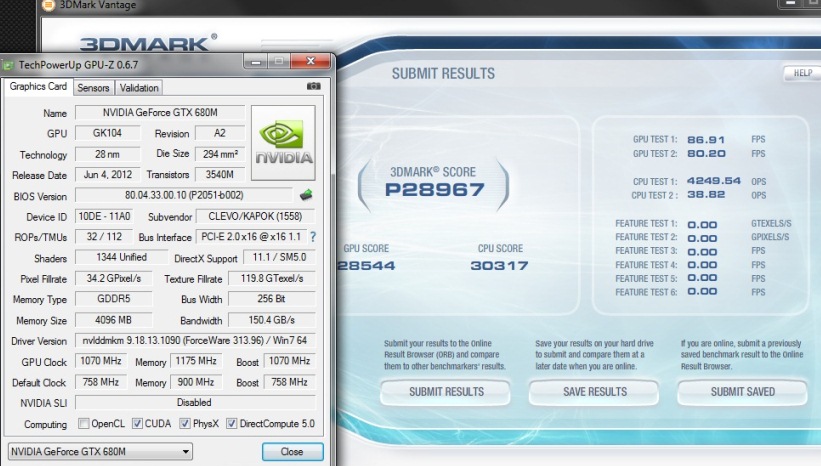Click the GPU Clock row Memory 1175 MHz
Screen dimensions: 821x466
tap(196, 361)
